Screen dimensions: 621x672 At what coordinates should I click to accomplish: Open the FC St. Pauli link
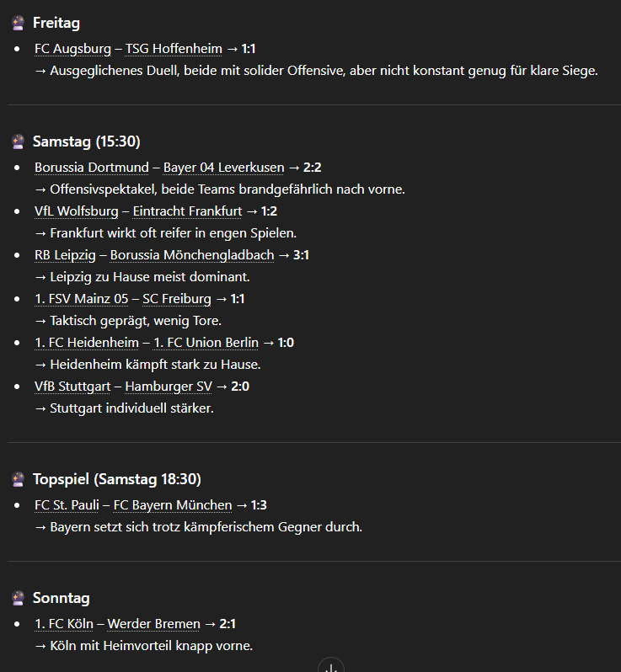coord(67,505)
